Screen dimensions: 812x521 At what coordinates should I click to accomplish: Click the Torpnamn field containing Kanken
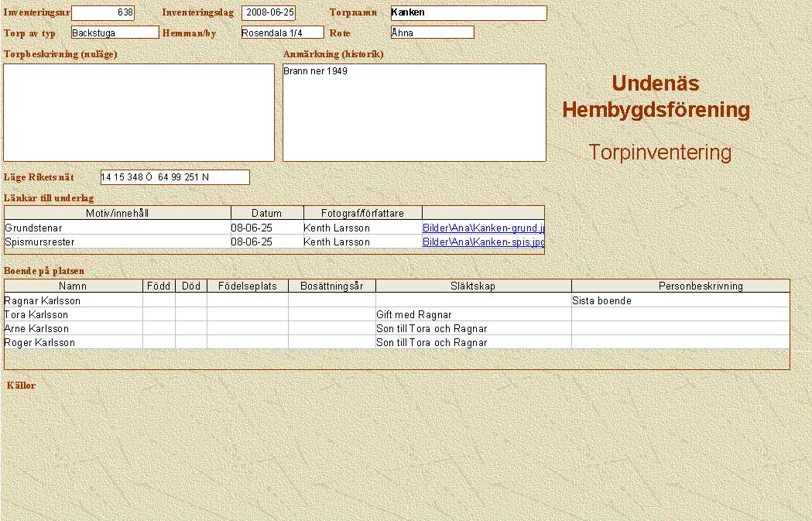[x=468, y=13]
